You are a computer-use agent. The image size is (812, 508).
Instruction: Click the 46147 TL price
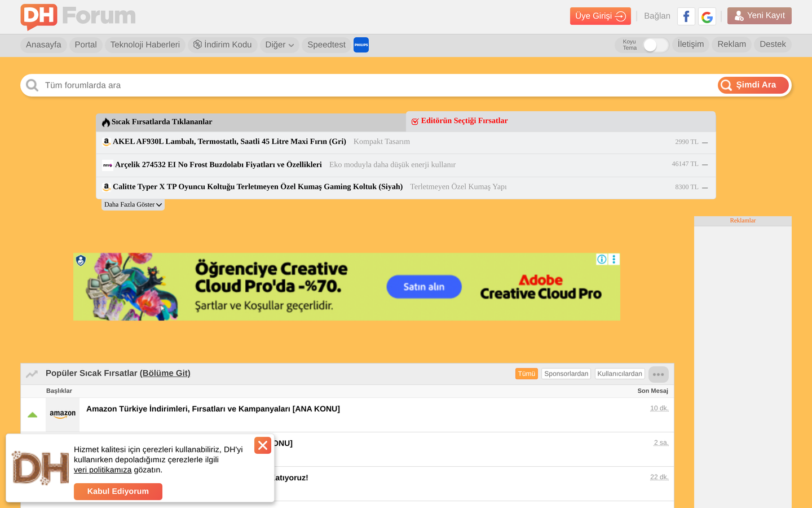point(685,164)
